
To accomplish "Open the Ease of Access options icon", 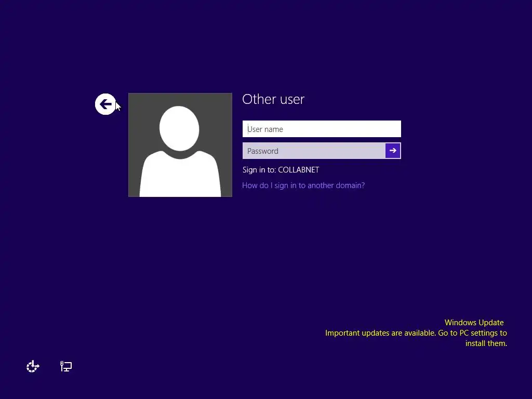I will coord(33,366).
